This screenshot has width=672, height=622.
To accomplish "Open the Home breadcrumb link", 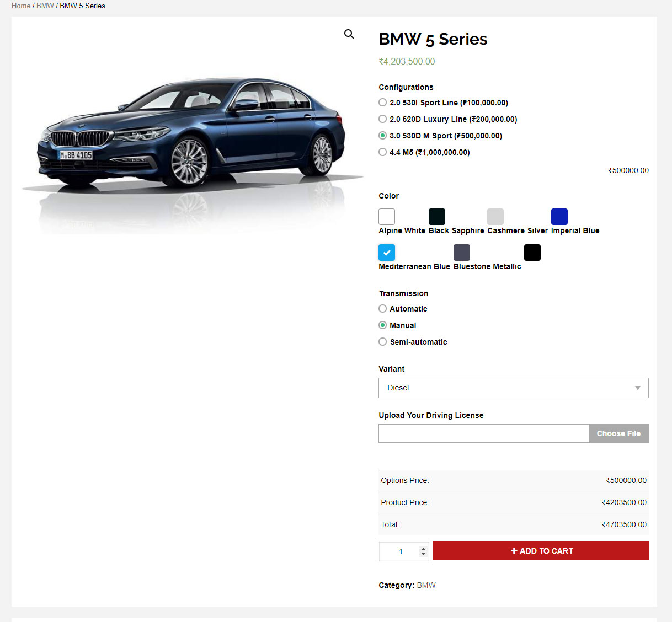I will (x=21, y=6).
